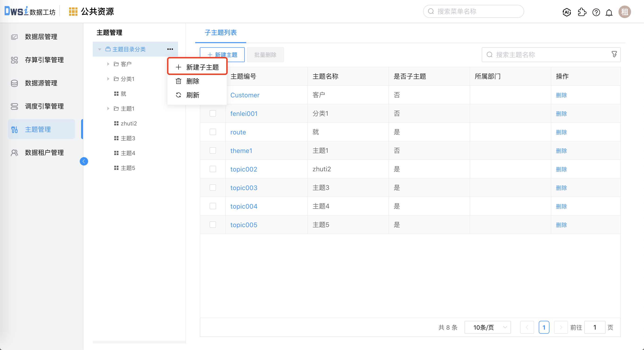Collapse the 主题目录分类 root node
644x350 pixels.
(100, 49)
